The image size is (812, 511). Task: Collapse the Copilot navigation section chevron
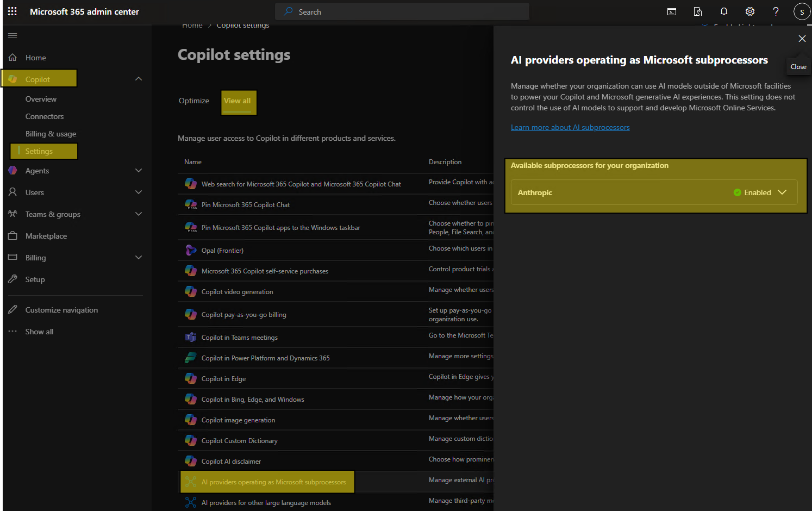click(x=139, y=79)
